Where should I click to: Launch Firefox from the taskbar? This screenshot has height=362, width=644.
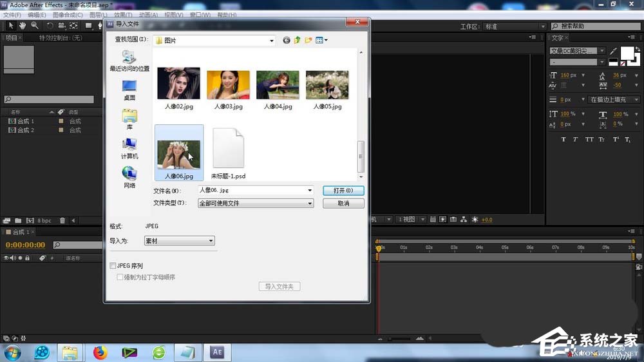point(100,352)
